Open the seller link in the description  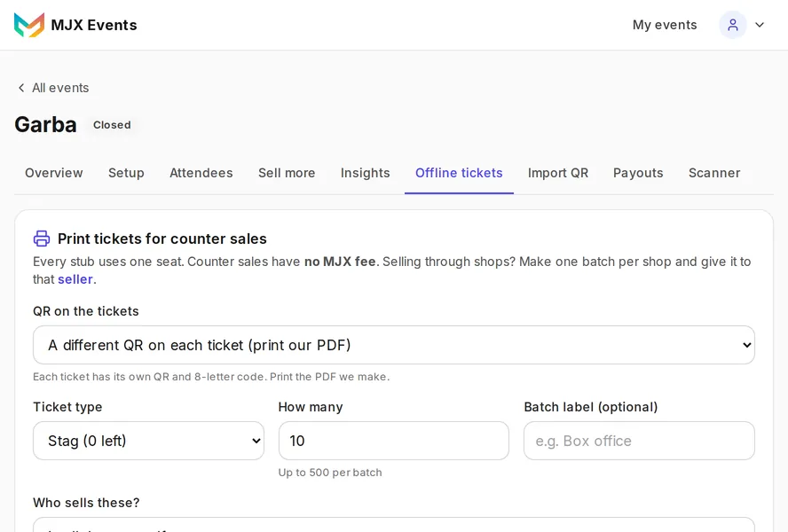[x=75, y=279]
